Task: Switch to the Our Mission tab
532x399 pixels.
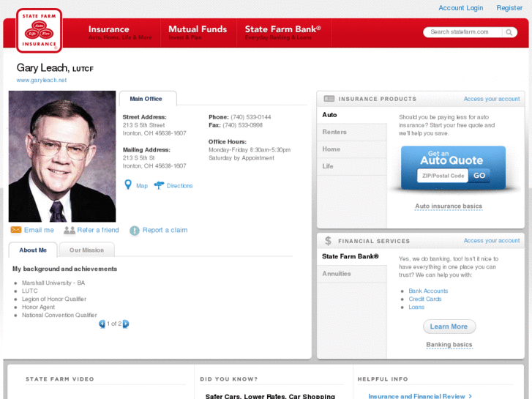Action: pyautogui.click(x=86, y=250)
